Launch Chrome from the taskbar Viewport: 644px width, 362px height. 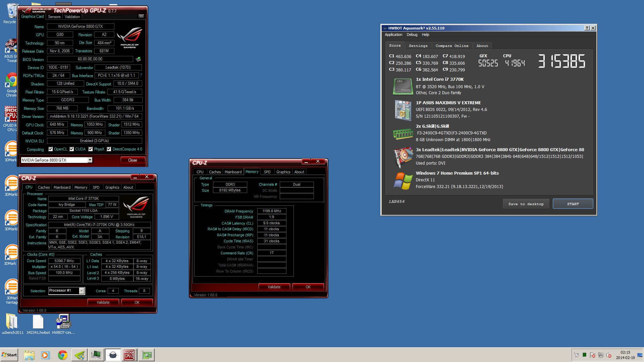pyautogui.click(x=62, y=355)
